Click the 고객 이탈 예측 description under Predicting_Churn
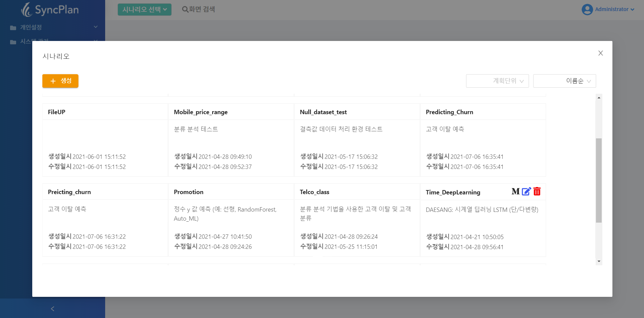Image resolution: width=644 pixels, height=318 pixels. coord(445,129)
